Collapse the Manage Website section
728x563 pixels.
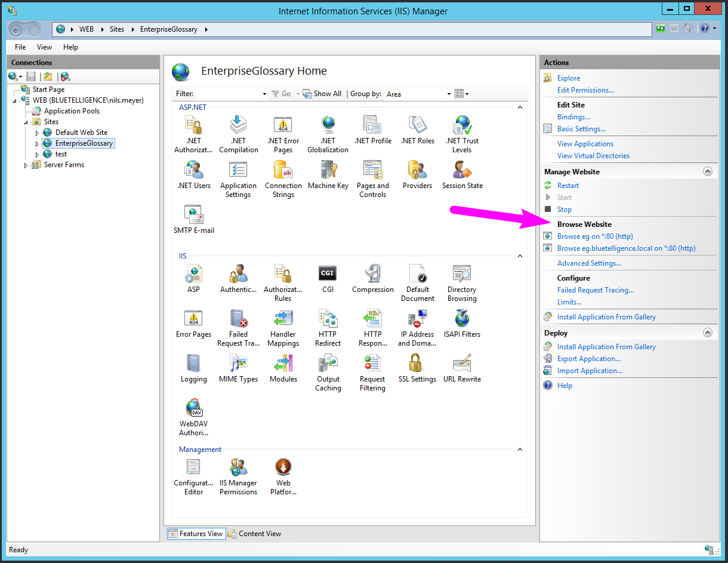click(x=708, y=171)
